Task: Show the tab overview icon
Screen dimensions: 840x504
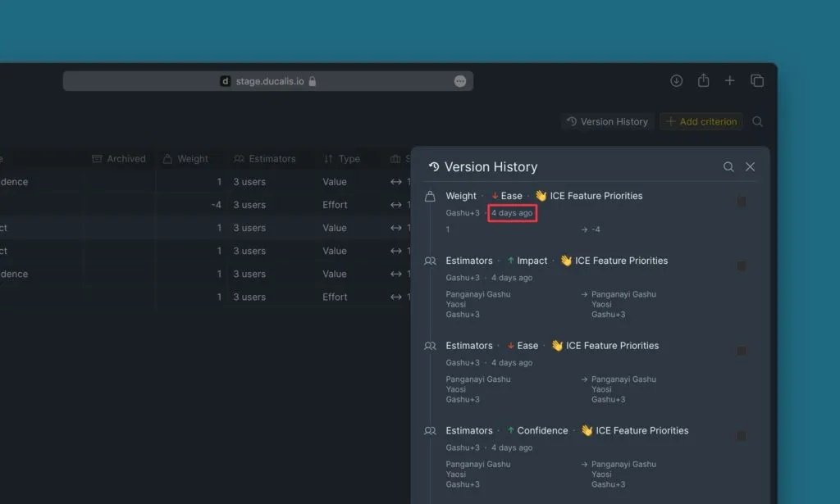Action: pyautogui.click(x=757, y=80)
